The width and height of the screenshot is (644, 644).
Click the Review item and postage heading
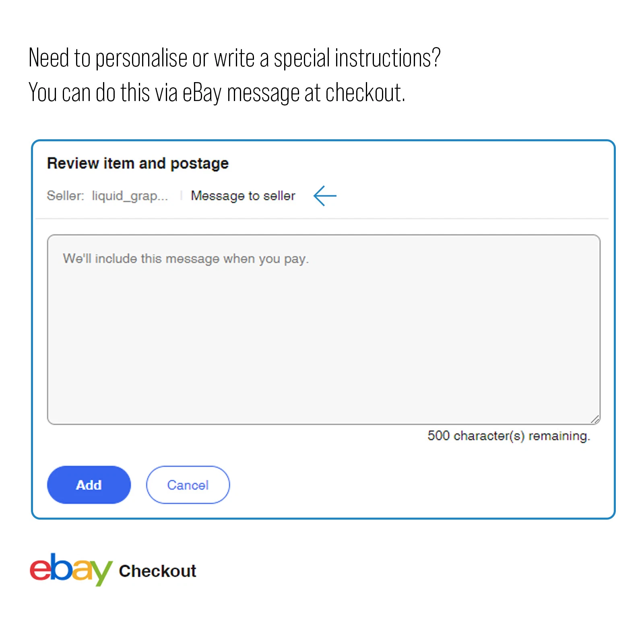click(138, 163)
